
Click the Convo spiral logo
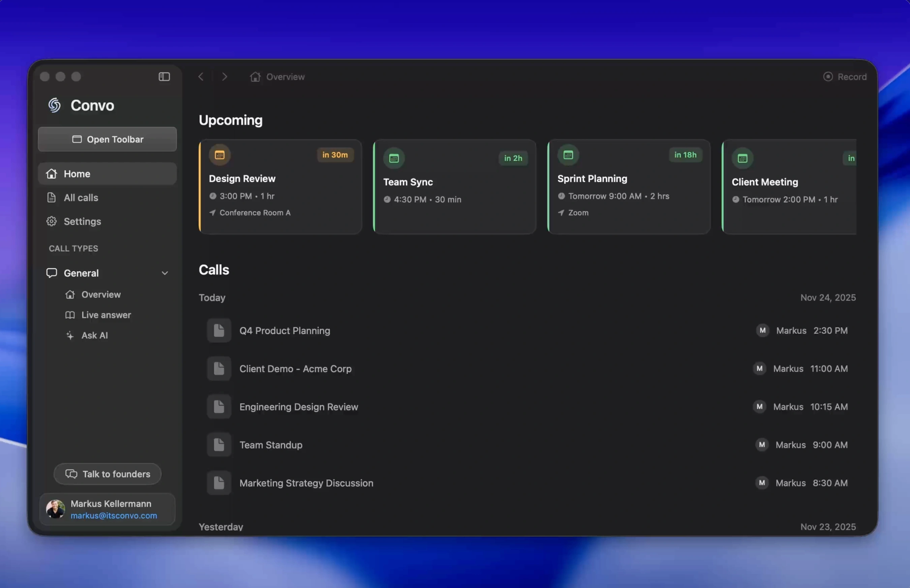click(x=54, y=105)
